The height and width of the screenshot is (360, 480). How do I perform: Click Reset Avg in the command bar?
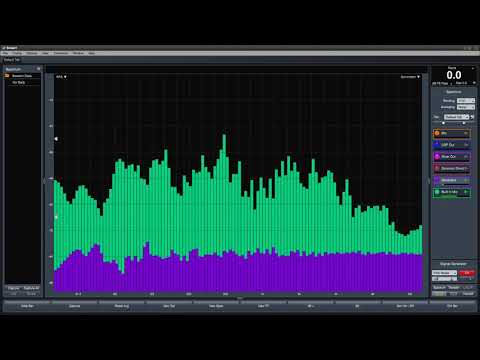[122, 306]
